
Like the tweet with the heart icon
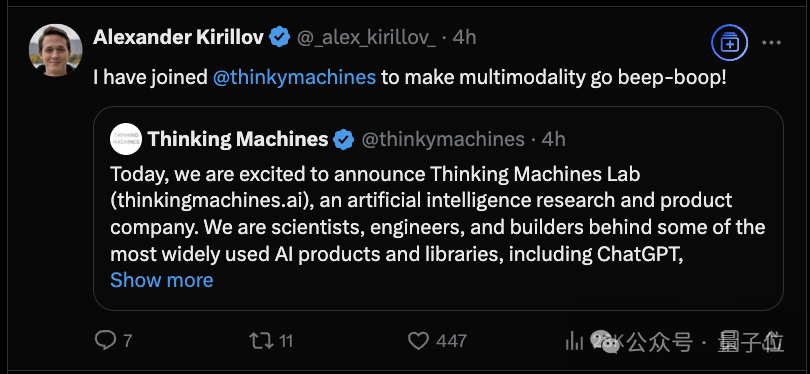click(418, 340)
